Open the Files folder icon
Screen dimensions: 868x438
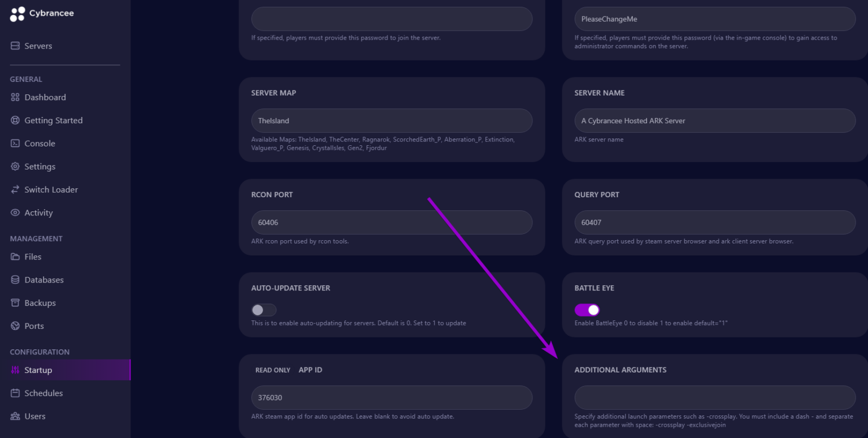pos(15,257)
